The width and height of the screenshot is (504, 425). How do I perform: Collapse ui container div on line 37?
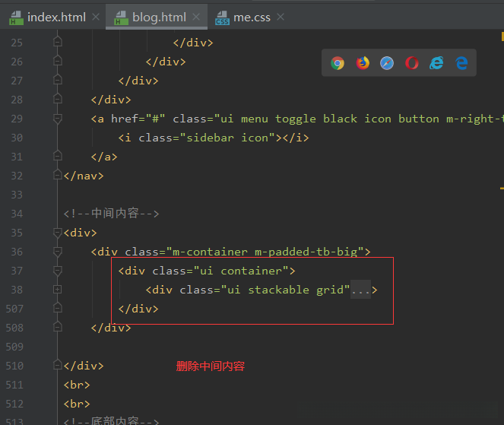(x=58, y=271)
